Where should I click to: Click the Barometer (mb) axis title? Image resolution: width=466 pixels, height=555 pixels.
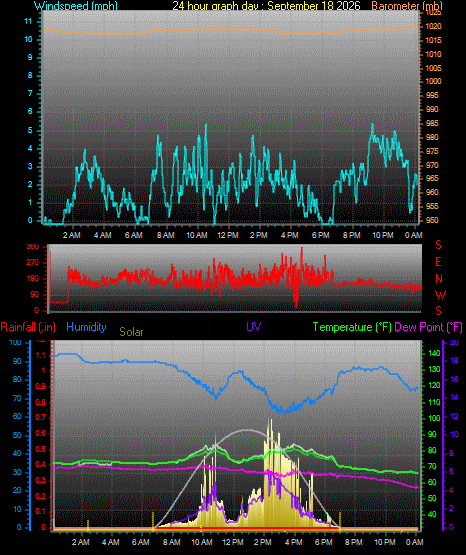pyautogui.click(x=407, y=6)
